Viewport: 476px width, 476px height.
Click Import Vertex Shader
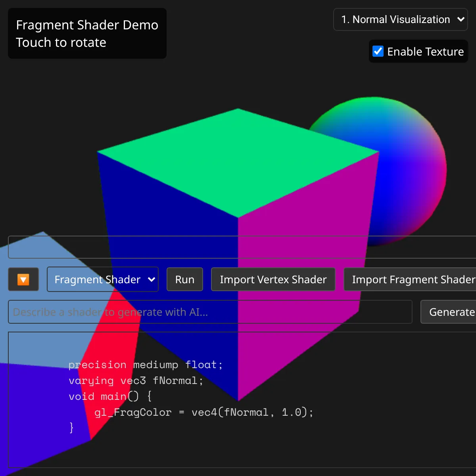[x=273, y=280]
